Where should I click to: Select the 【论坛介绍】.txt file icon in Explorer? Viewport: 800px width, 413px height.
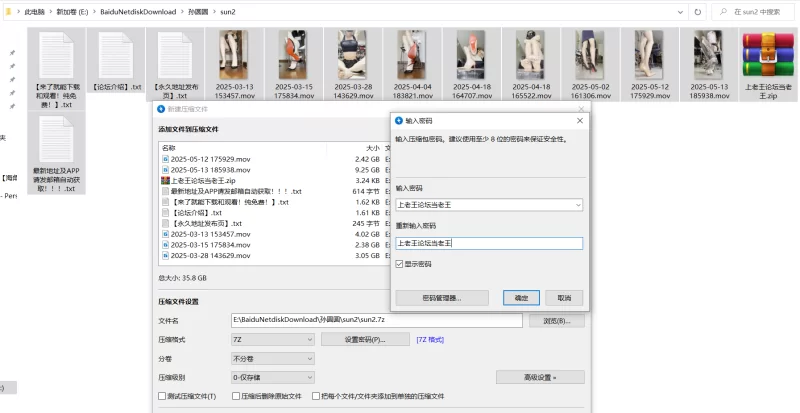pos(116,55)
